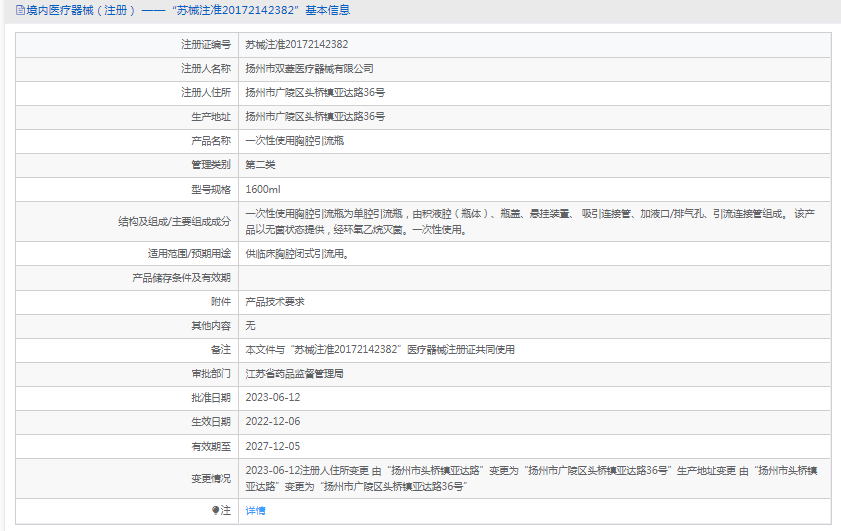Image resolution: width=841 pixels, height=531 pixels.
Task: Click the 注册人住所 address value
Action: [x=315, y=93]
